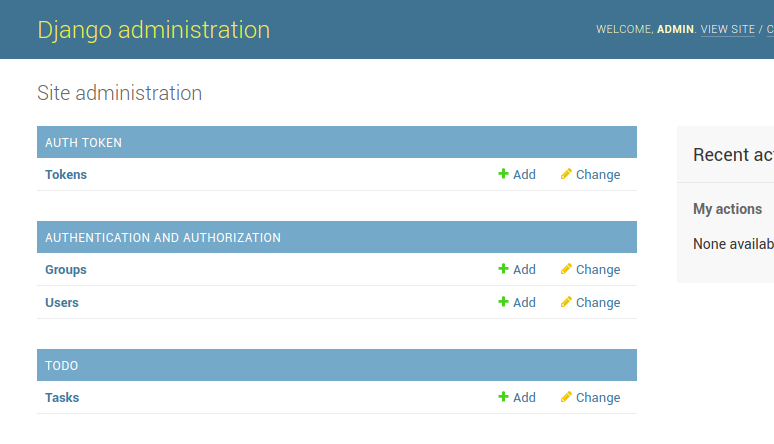Screen dimensions: 774x444
Task: Open the Tasks model link
Action: [x=62, y=398]
